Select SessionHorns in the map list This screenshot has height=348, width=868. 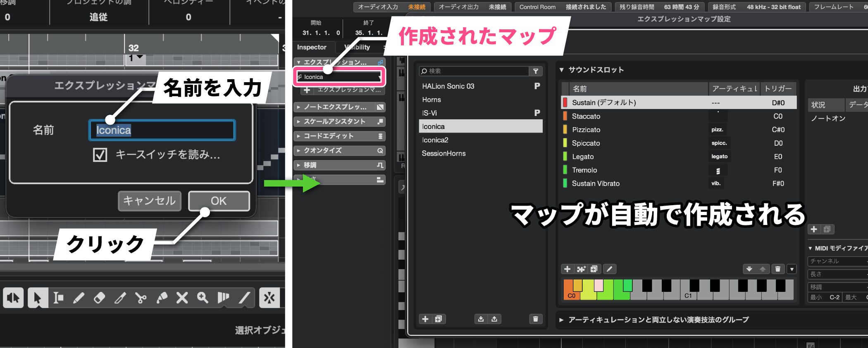(x=444, y=154)
